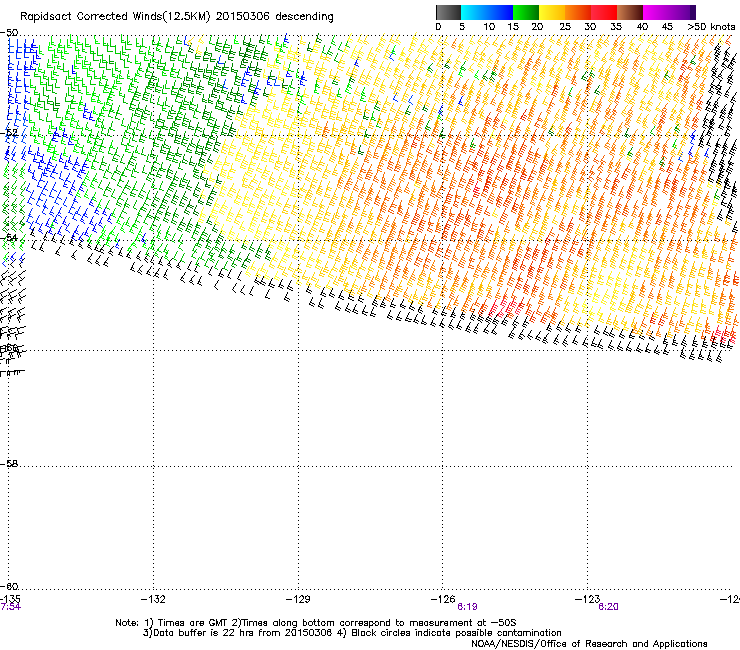Click the red 30-35 knots legend swatch
Screen dimensions: 740x650
click(x=604, y=12)
